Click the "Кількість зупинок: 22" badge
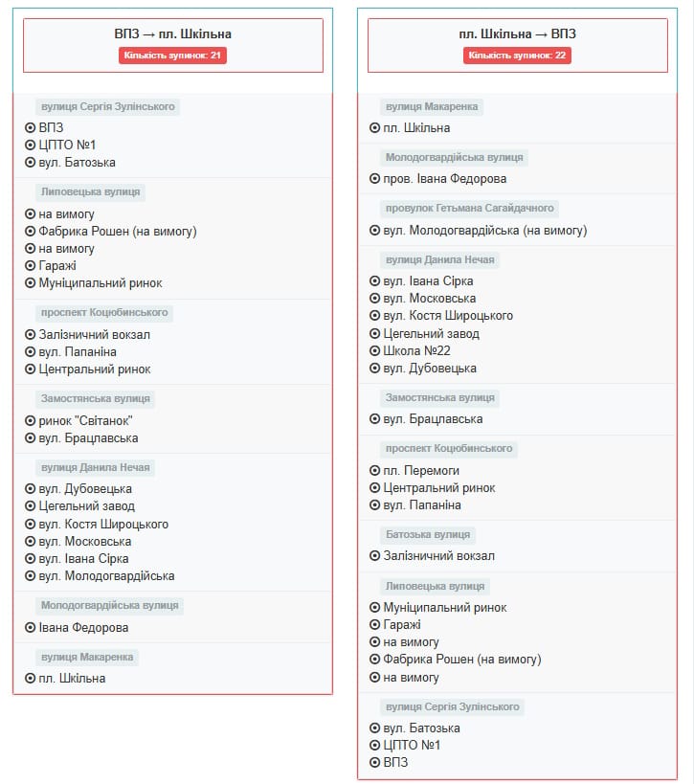This screenshot has width=694, height=784. (517, 56)
